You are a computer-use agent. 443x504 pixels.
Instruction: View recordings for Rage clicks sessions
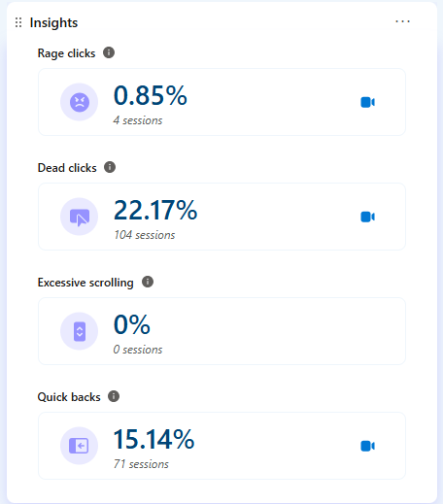point(368,102)
